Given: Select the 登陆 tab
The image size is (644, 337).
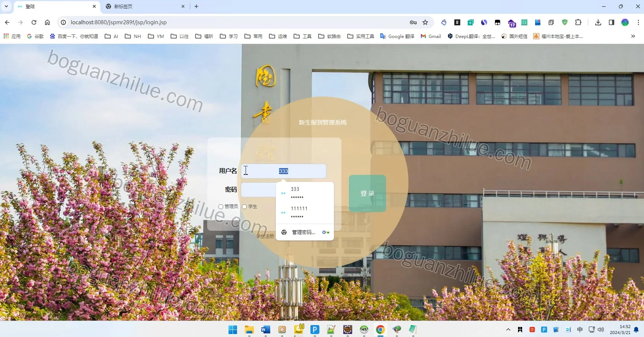Looking at the screenshot, I should pos(57,6).
